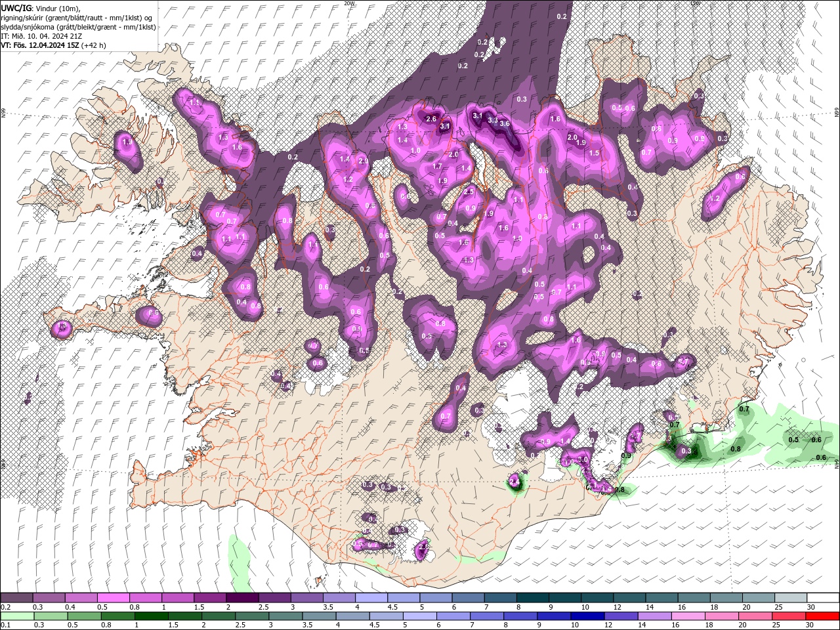Image resolution: width=840 pixels, height=630 pixels.
Task: Click the '30' label on snow legend
Action: [x=812, y=607]
